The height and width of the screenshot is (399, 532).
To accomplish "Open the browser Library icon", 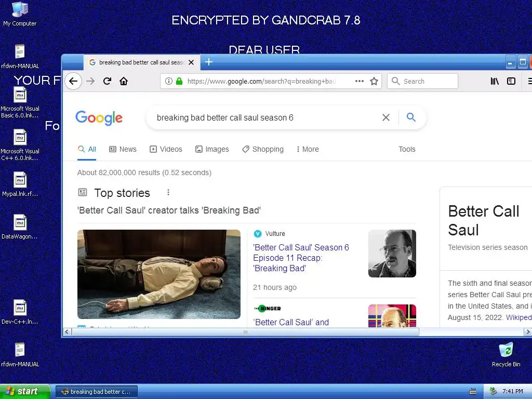I will [x=495, y=81].
